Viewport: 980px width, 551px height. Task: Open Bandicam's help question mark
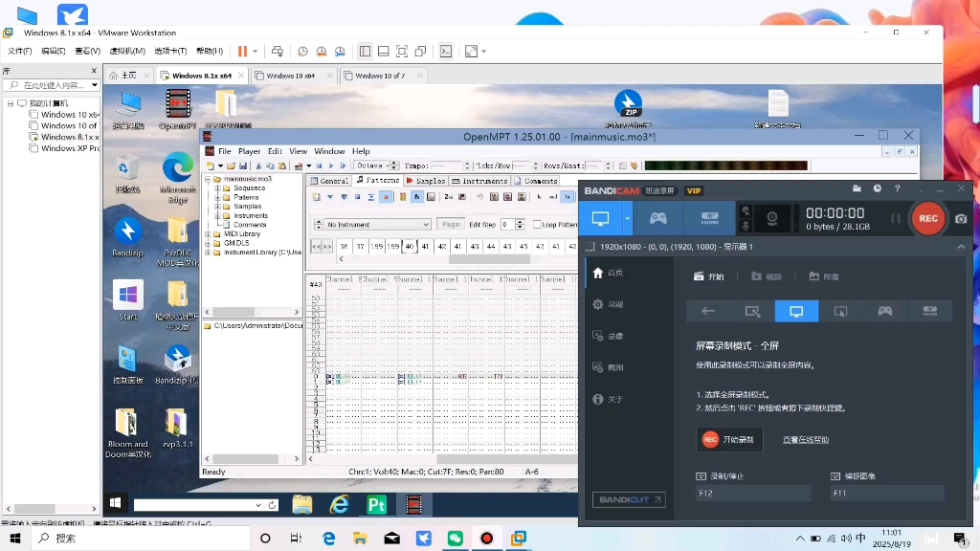click(x=898, y=188)
